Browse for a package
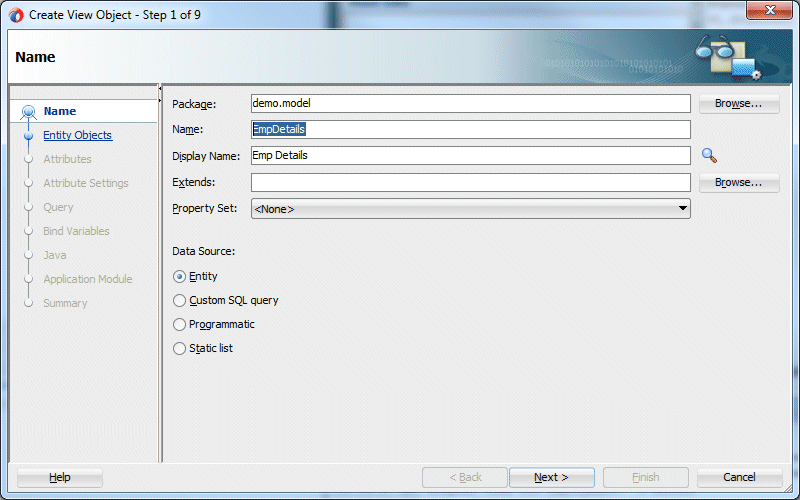 [x=739, y=104]
